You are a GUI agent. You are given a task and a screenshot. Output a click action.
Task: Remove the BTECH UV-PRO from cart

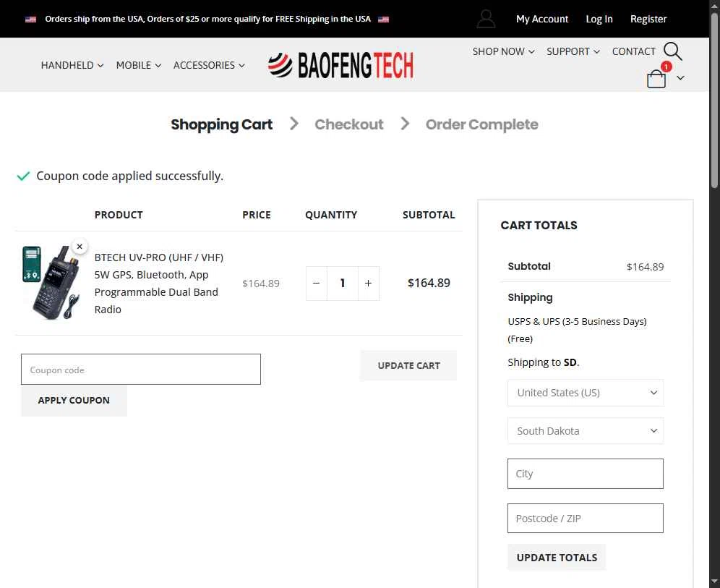point(80,246)
